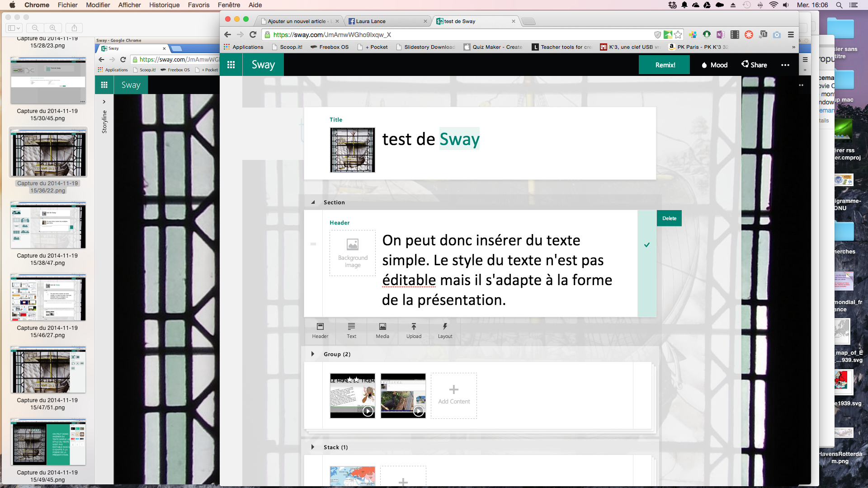
Task: Play the first video thumbnail in Group
Action: point(368,411)
